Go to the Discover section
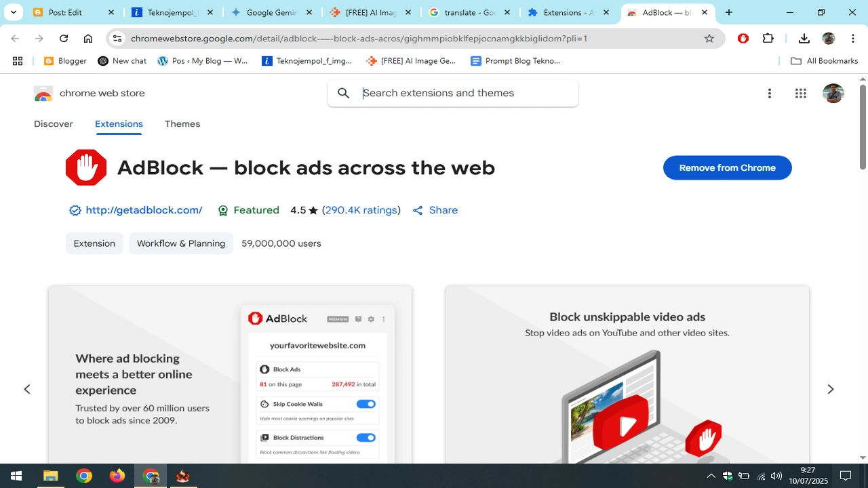The height and width of the screenshot is (488, 868). (54, 124)
